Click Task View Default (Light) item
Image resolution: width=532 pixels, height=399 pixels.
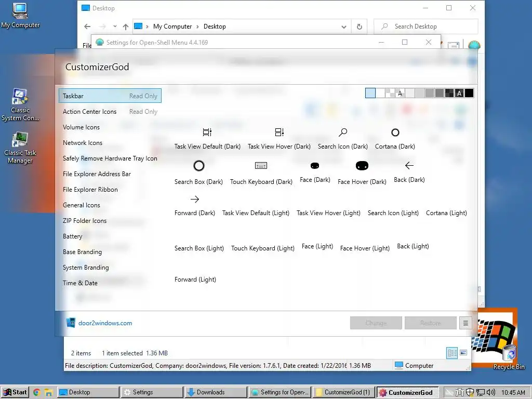tap(256, 212)
